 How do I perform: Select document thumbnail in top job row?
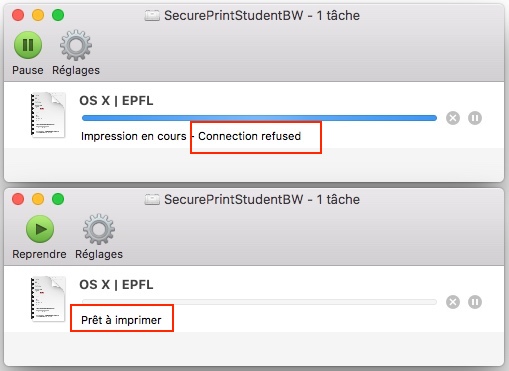pyautogui.click(x=48, y=115)
